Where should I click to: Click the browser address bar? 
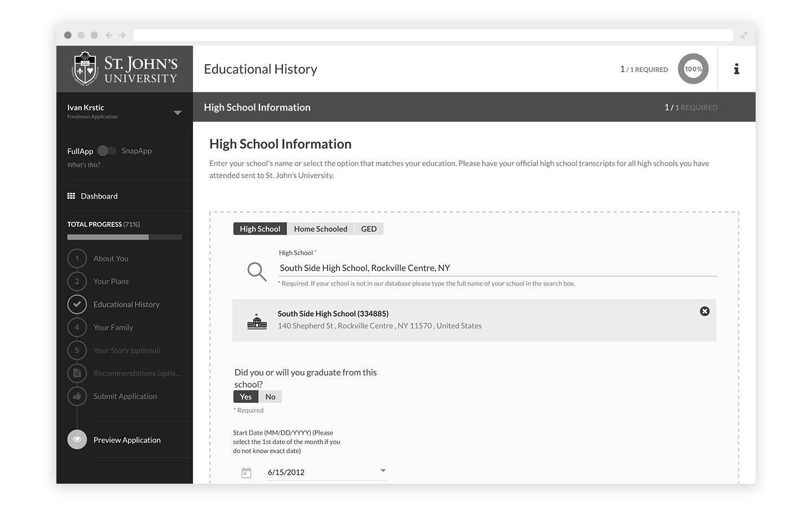click(433, 35)
